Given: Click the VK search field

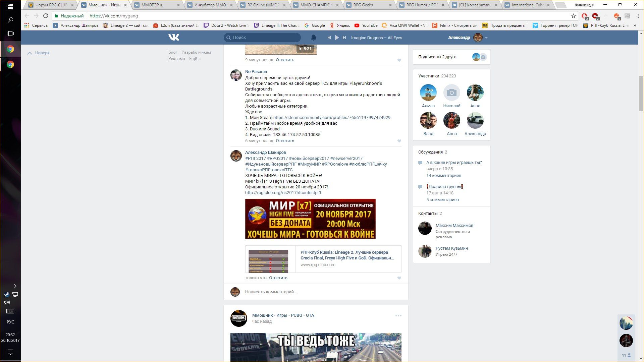Looking at the screenshot, I should 262,38.
